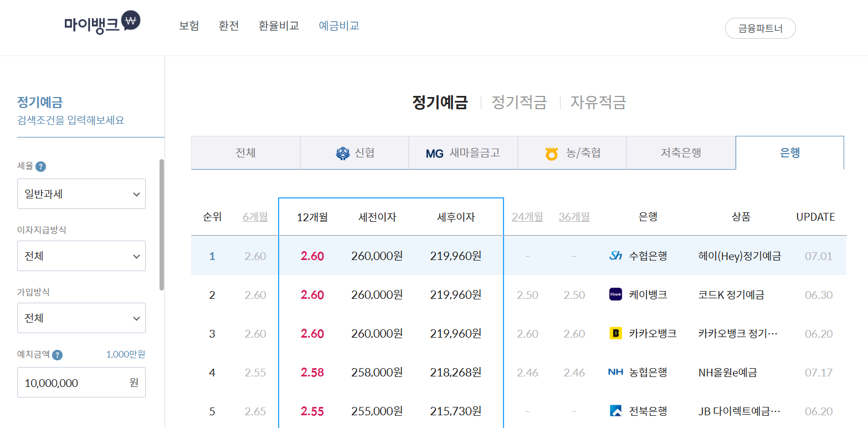The height and width of the screenshot is (428, 868).
Task: Click the 예치금액 question mark icon
Action: pyautogui.click(x=57, y=355)
